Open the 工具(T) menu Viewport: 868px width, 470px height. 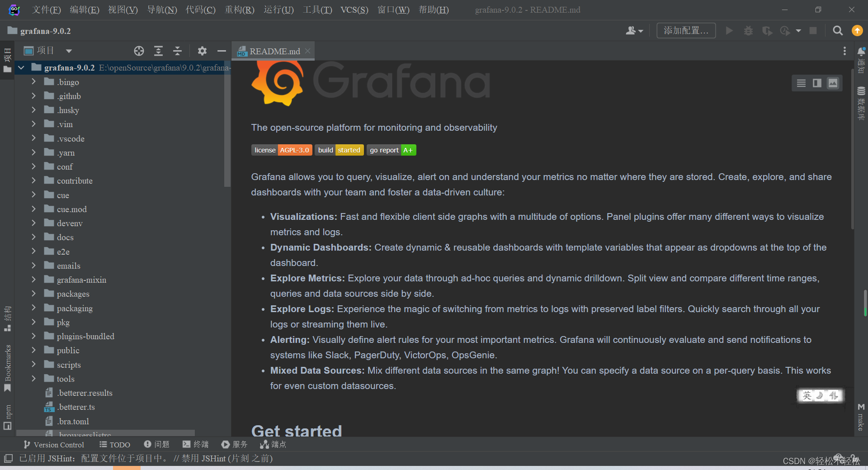coord(317,10)
